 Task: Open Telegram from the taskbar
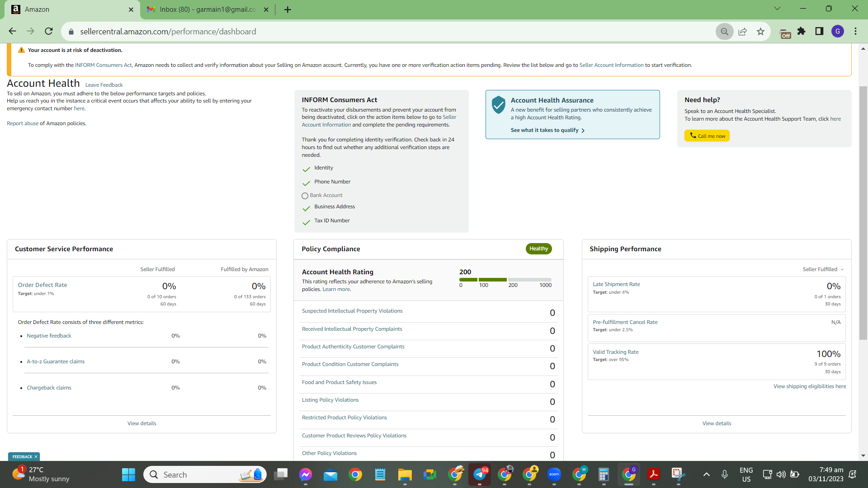(480, 474)
